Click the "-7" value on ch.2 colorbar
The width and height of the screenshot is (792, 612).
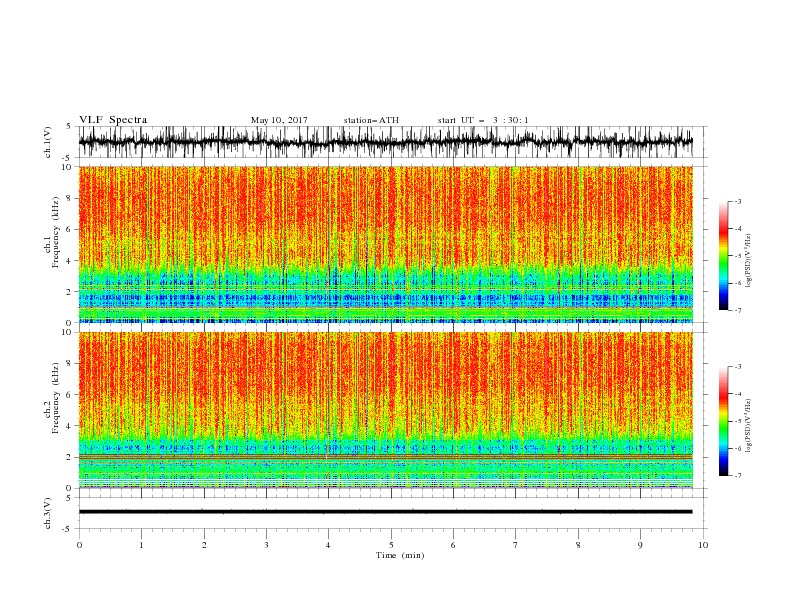738,475
